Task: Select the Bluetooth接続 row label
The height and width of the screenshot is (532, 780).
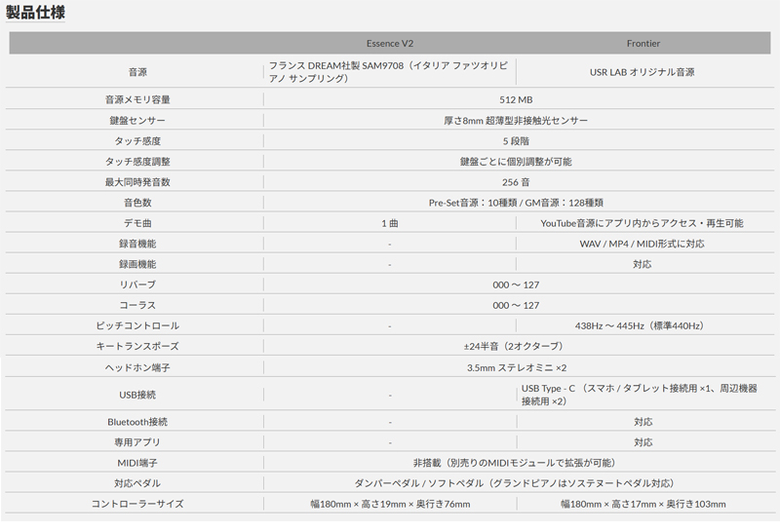Action: 137,422
